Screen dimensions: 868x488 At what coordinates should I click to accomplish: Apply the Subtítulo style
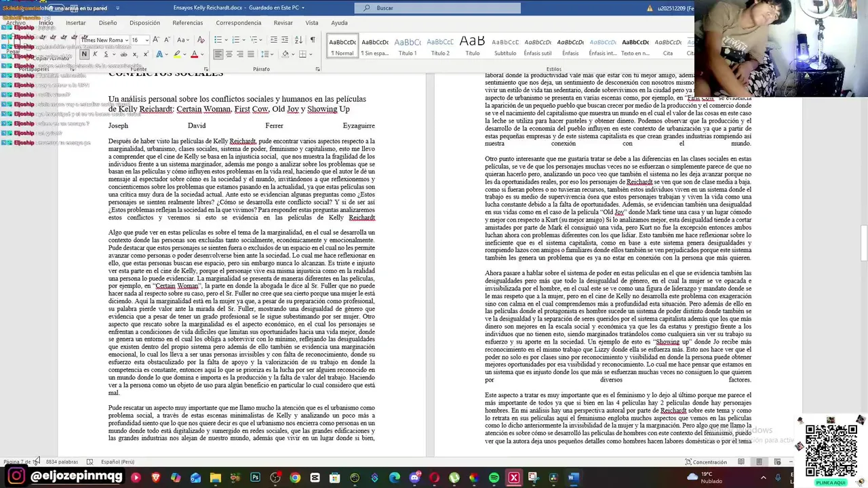(505, 46)
